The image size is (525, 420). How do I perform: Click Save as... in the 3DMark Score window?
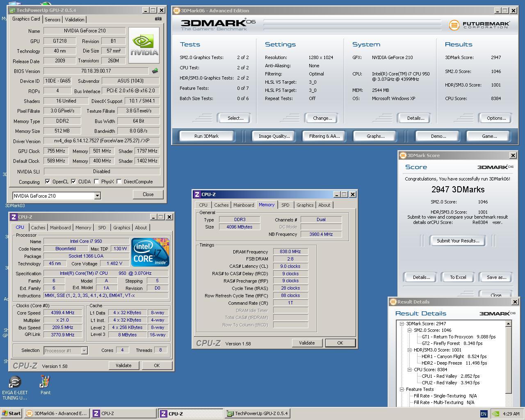tap(496, 277)
